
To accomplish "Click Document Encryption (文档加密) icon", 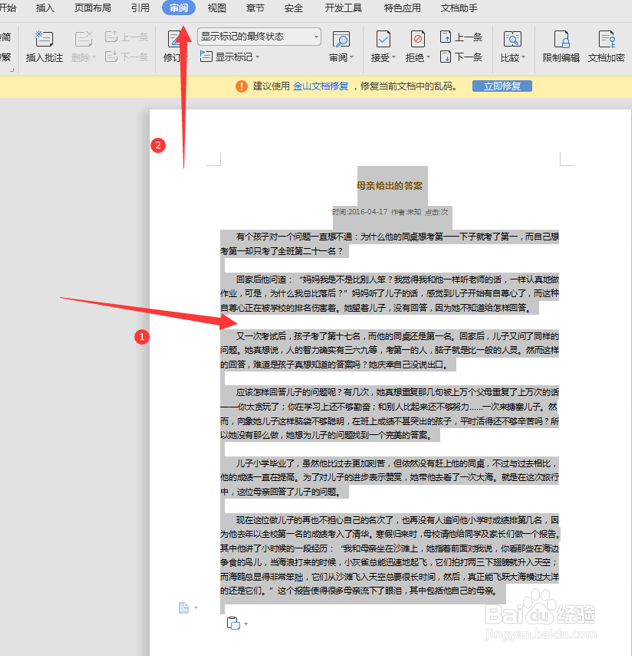I will (606, 39).
